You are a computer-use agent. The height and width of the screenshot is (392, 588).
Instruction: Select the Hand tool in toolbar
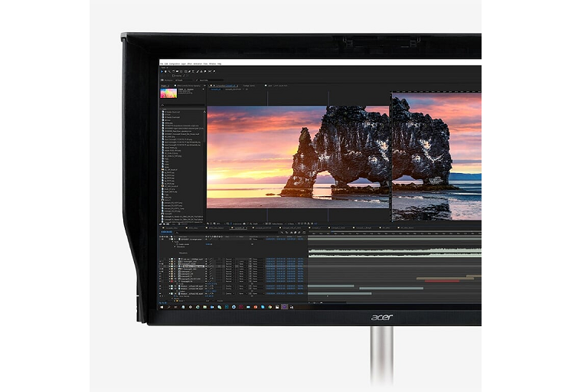coord(167,70)
